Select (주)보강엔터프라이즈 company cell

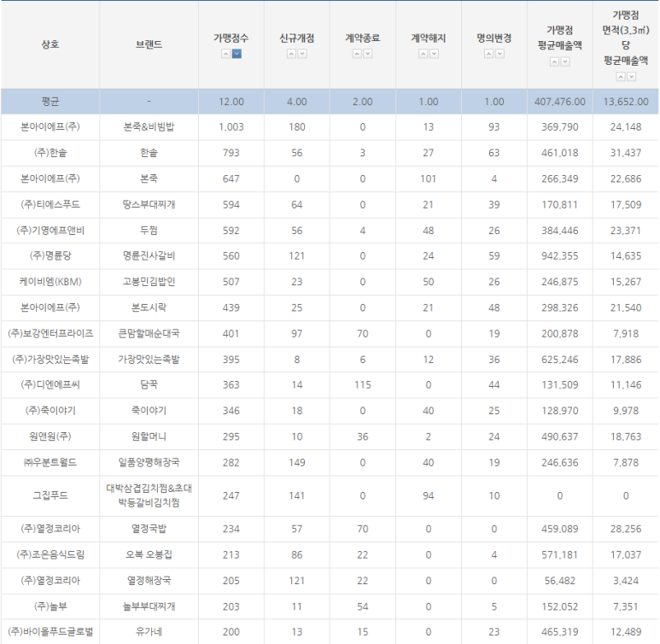(x=50, y=334)
